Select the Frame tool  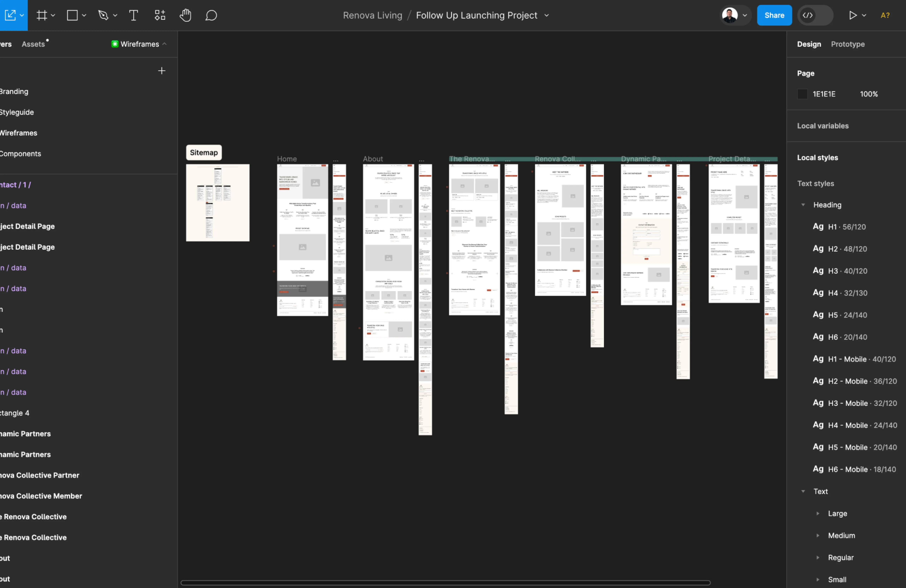point(42,15)
